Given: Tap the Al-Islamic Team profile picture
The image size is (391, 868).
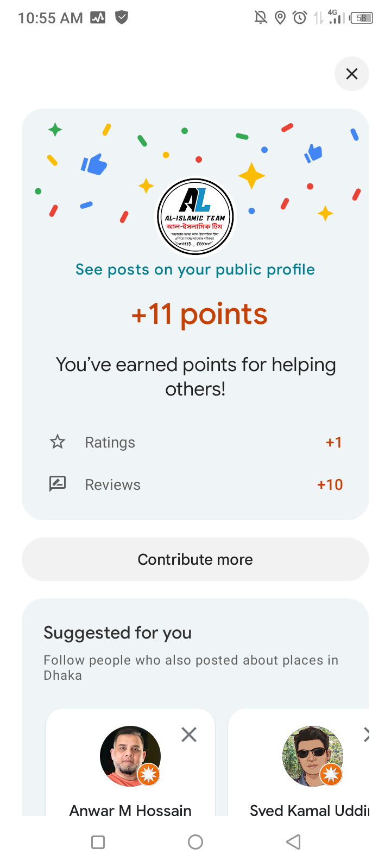Looking at the screenshot, I should 195,217.
